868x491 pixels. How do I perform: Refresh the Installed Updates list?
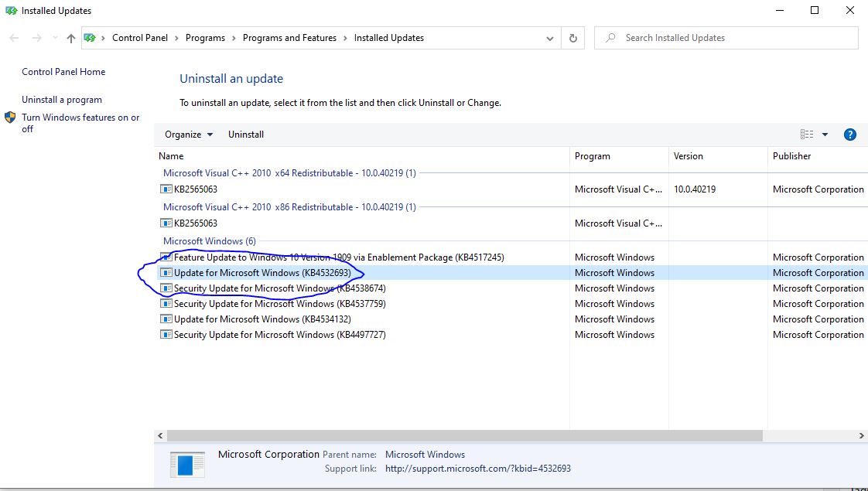tap(573, 38)
